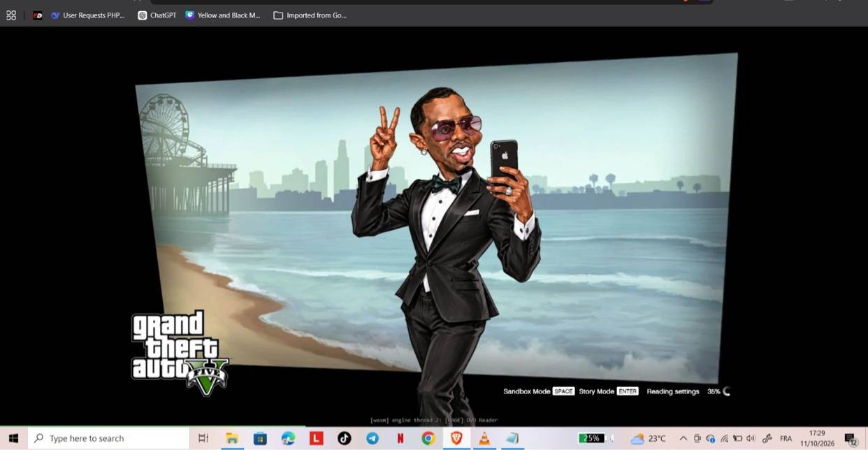Select Sandbox Mode SPACE option
868x450 pixels.
pos(539,391)
